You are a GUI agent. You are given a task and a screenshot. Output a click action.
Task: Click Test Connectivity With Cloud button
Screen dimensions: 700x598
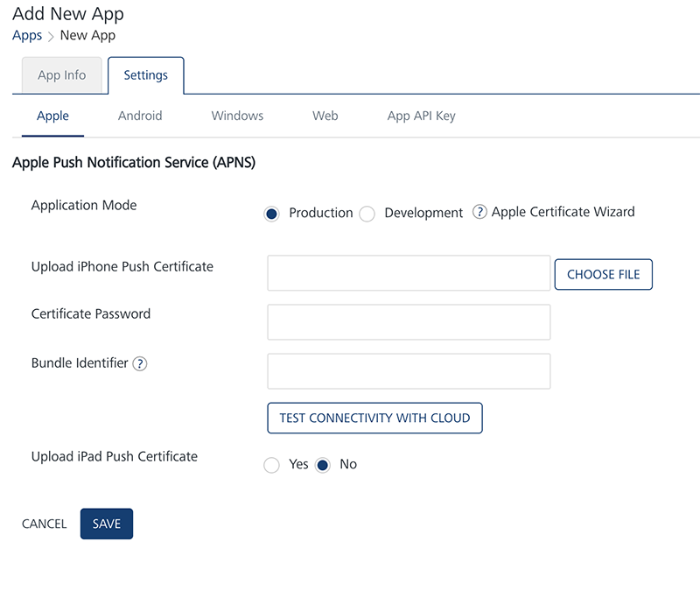pyautogui.click(x=374, y=419)
